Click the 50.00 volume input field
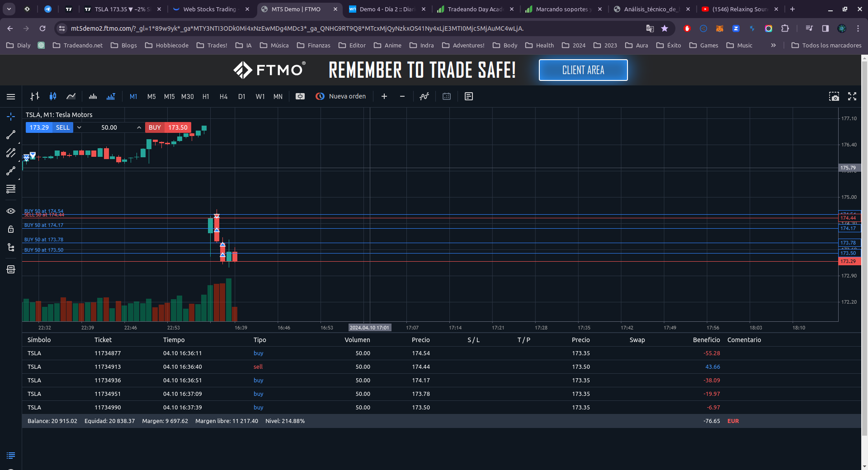This screenshot has height=470, width=868. point(109,127)
